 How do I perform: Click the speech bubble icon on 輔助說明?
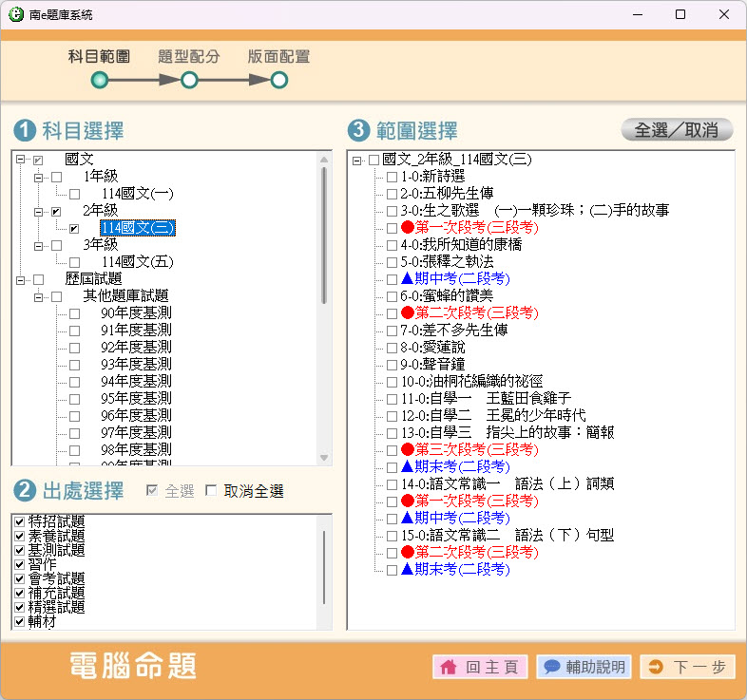[x=551, y=667]
